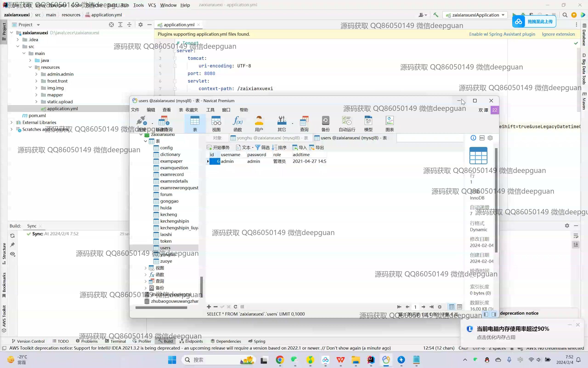Open the Navicat 自动运行 (Automation) toolbar icon
The image size is (588, 368).
[347, 124]
